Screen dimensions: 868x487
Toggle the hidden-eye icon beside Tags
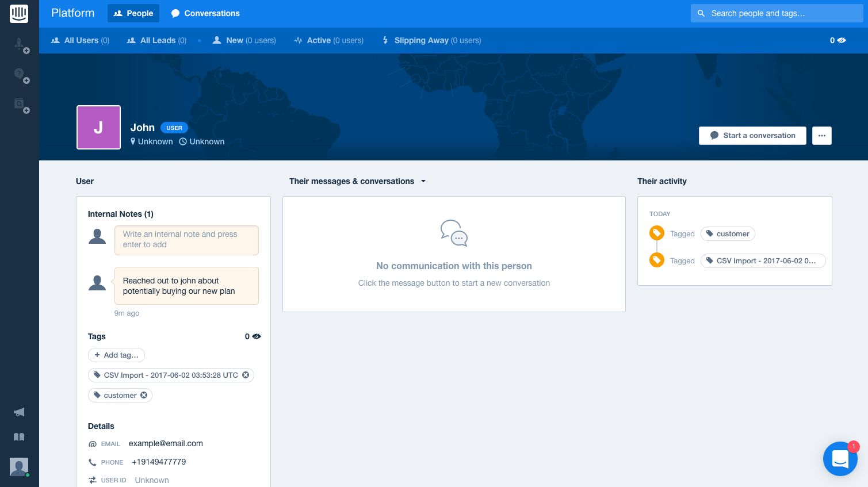pyautogui.click(x=257, y=336)
